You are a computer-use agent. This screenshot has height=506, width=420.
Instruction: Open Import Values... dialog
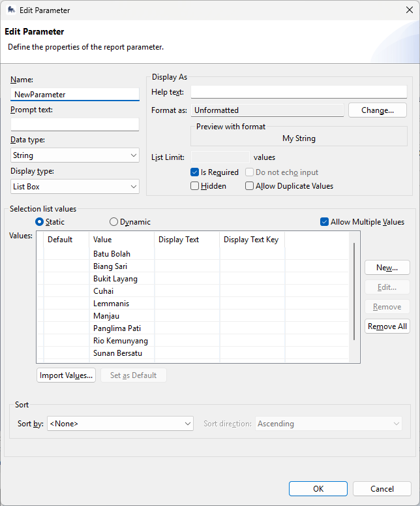67,375
